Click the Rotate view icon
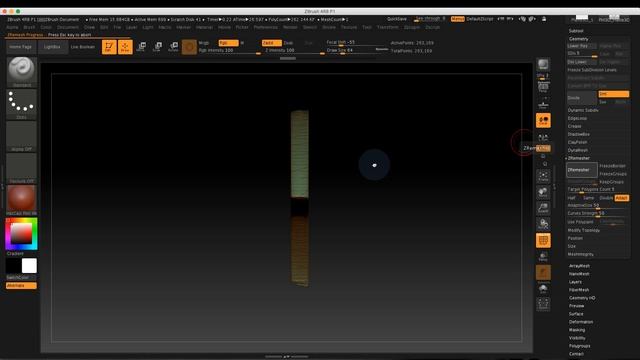 point(543,224)
